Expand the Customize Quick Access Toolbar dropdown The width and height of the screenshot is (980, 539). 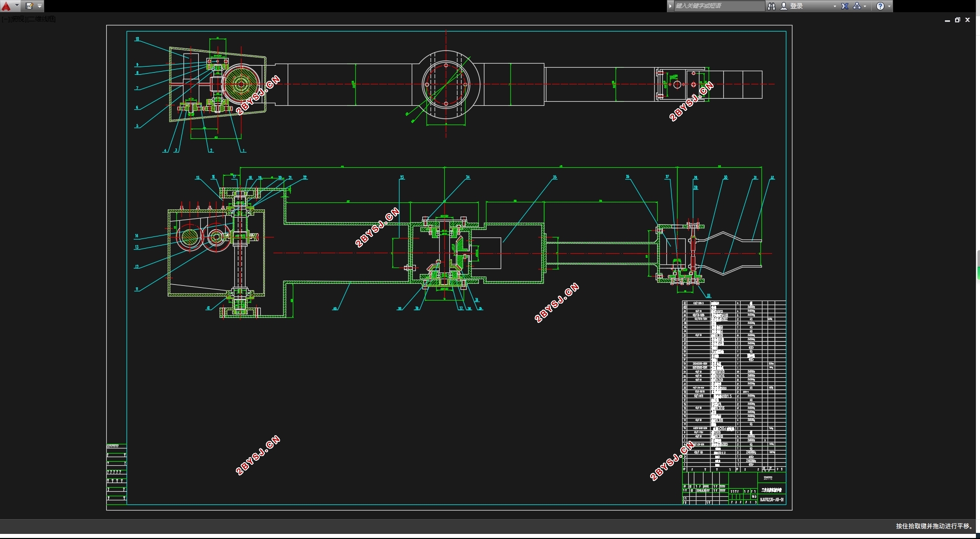tap(40, 6)
